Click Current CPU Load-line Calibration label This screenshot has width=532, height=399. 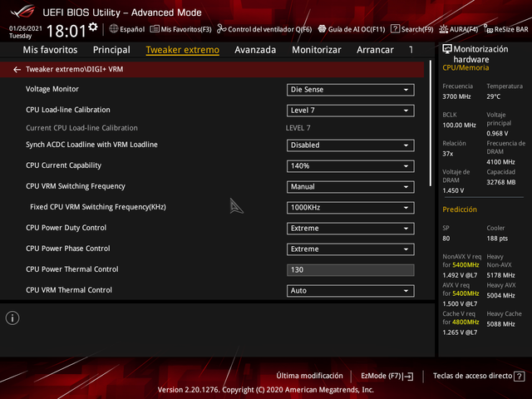tap(81, 128)
